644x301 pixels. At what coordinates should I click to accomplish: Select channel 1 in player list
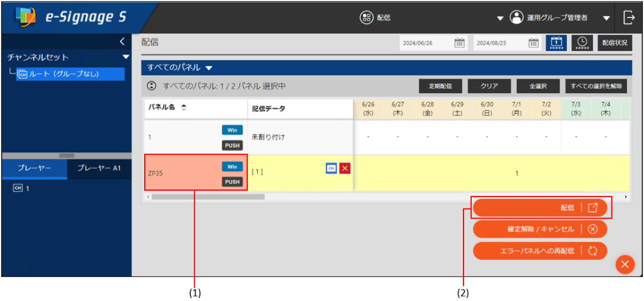(x=21, y=188)
